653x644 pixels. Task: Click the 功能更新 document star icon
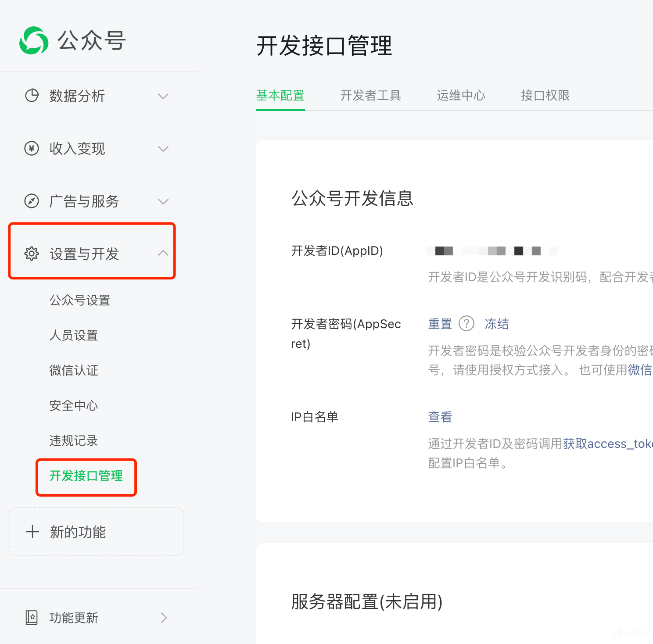point(32,618)
